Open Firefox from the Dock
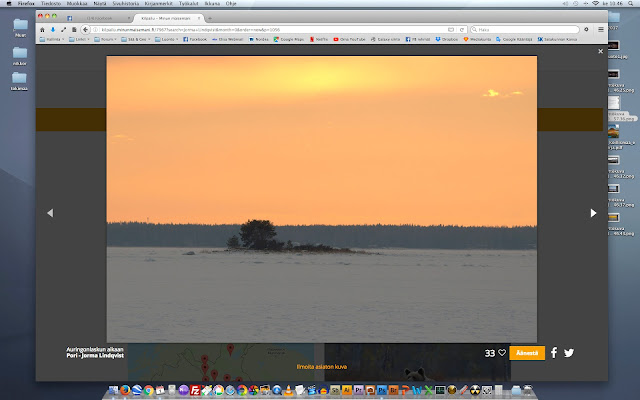The width and height of the screenshot is (640, 400). click(x=125, y=390)
